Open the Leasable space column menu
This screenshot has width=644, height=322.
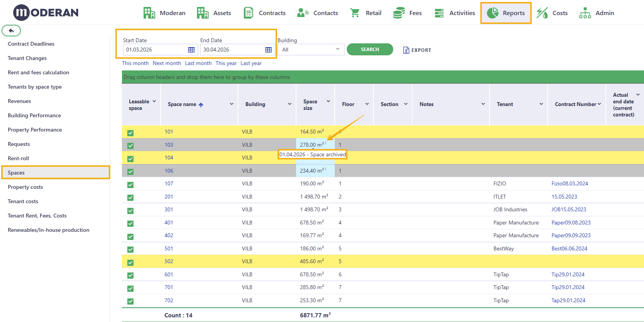154,101
